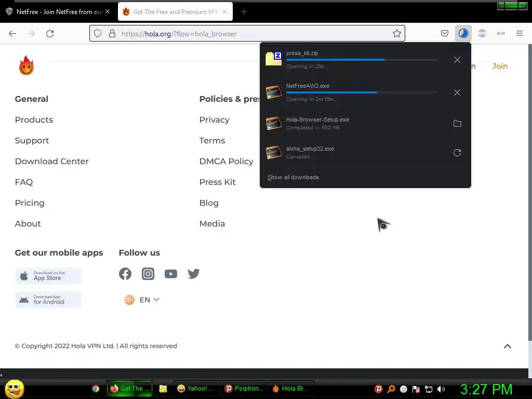Expand the EN language dropdown
This screenshot has height=399, width=532.
141,300
